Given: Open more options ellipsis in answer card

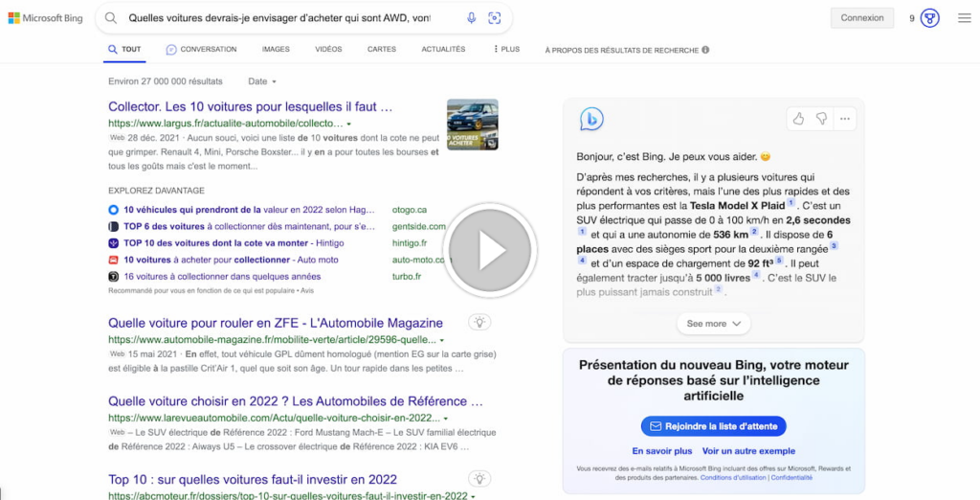Looking at the screenshot, I should [x=845, y=119].
